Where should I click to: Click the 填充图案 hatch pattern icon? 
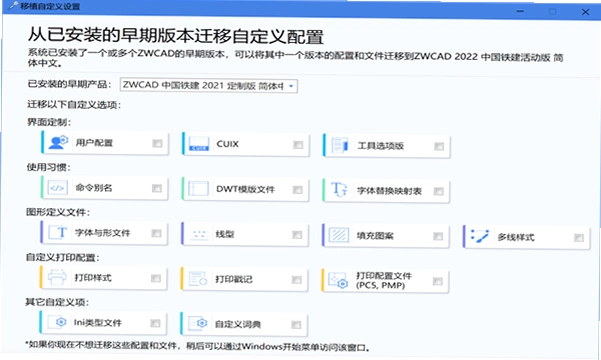[x=339, y=235]
